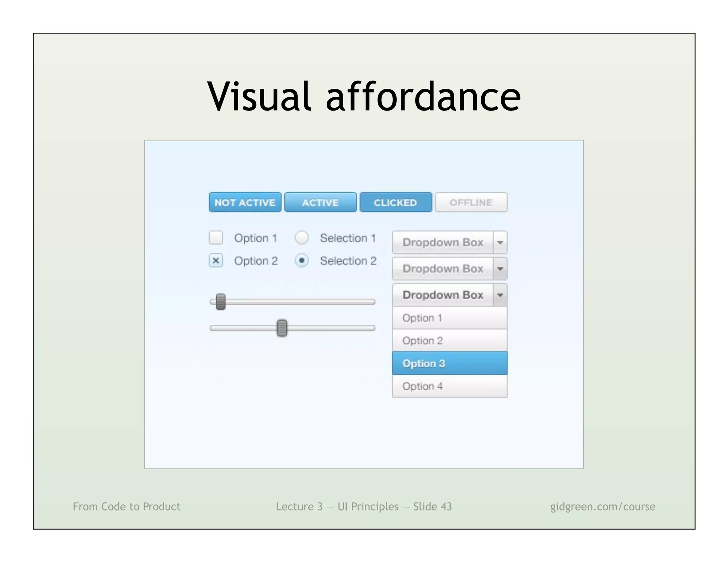Click the greyed-out OFFLINE button

click(471, 202)
